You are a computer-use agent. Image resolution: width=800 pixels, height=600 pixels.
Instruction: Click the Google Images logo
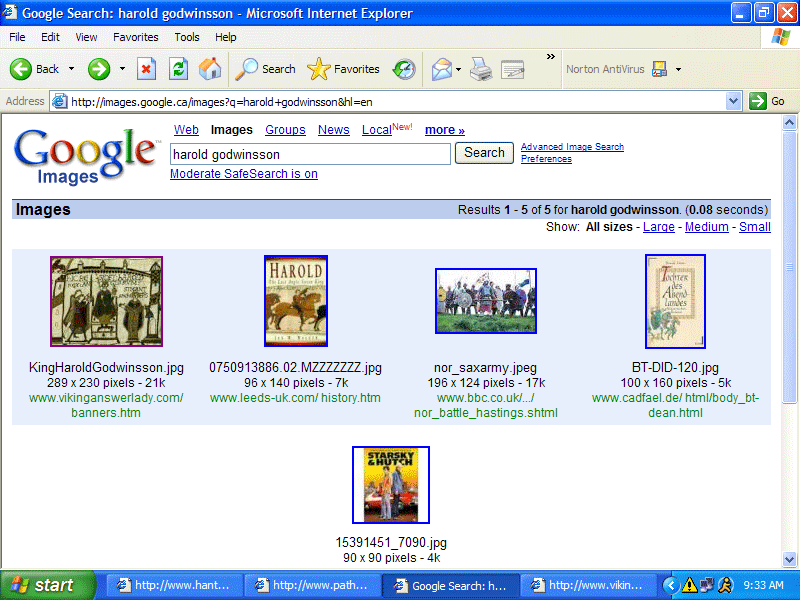(x=85, y=156)
